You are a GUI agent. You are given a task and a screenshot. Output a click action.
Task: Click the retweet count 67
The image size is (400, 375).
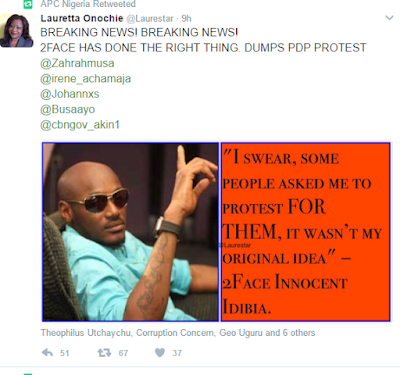coord(123,353)
